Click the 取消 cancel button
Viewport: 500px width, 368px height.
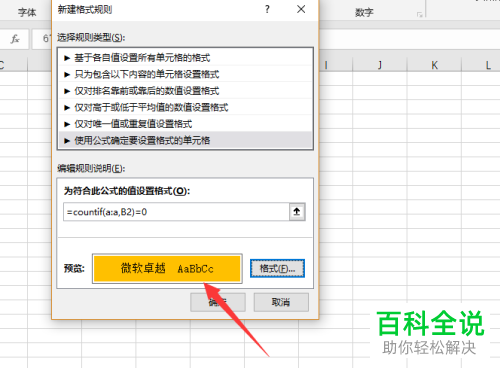click(281, 302)
